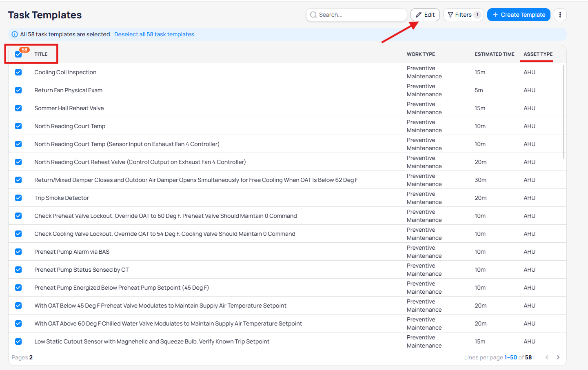The image size is (588, 370).
Task: Uncheck the select-all checkbox in header
Action: coord(18,54)
